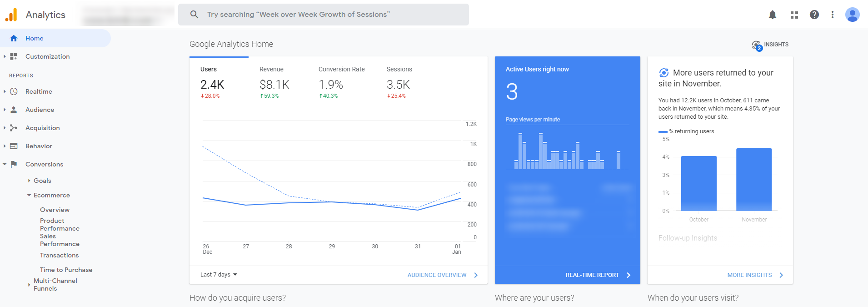Click the Behavior window icon
The width and height of the screenshot is (868, 307).
pyautogui.click(x=14, y=146)
